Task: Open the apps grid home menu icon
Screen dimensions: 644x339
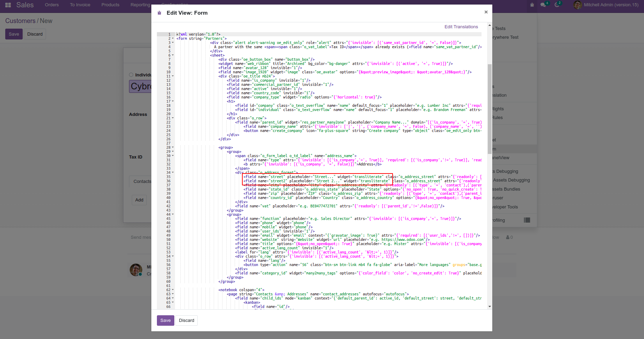Action: tap(8, 5)
